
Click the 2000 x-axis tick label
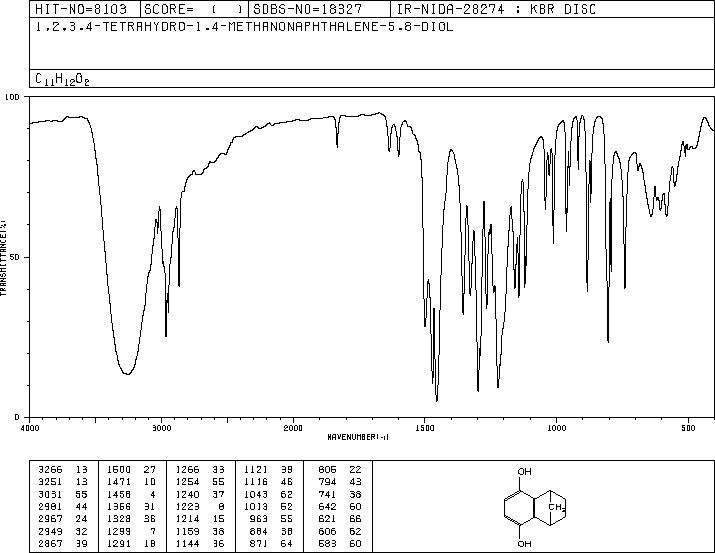[x=293, y=428]
